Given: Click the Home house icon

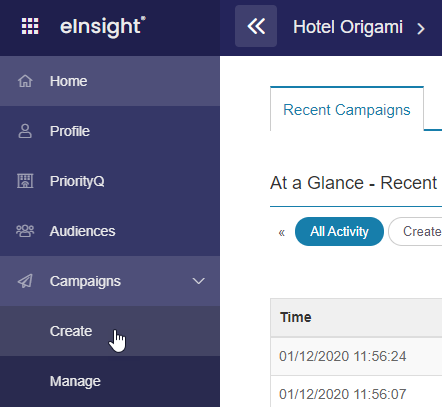Looking at the screenshot, I should 25,81.
